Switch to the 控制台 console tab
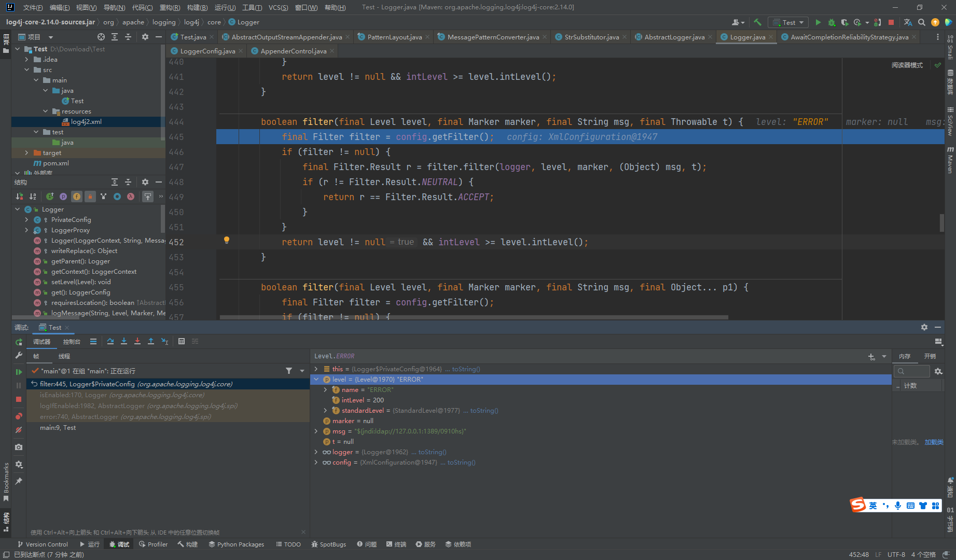The image size is (956, 560). pyautogui.click(x=72, y=342)
